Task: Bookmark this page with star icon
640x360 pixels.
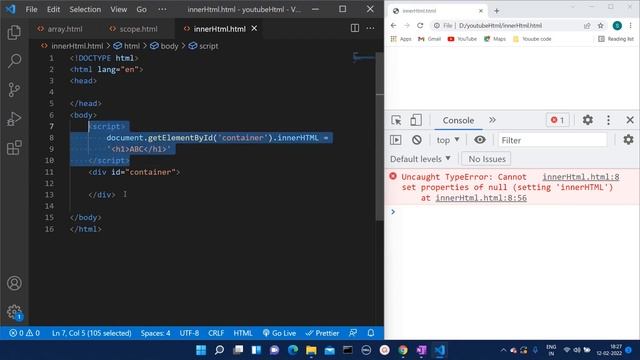Action: coord(600,25)
